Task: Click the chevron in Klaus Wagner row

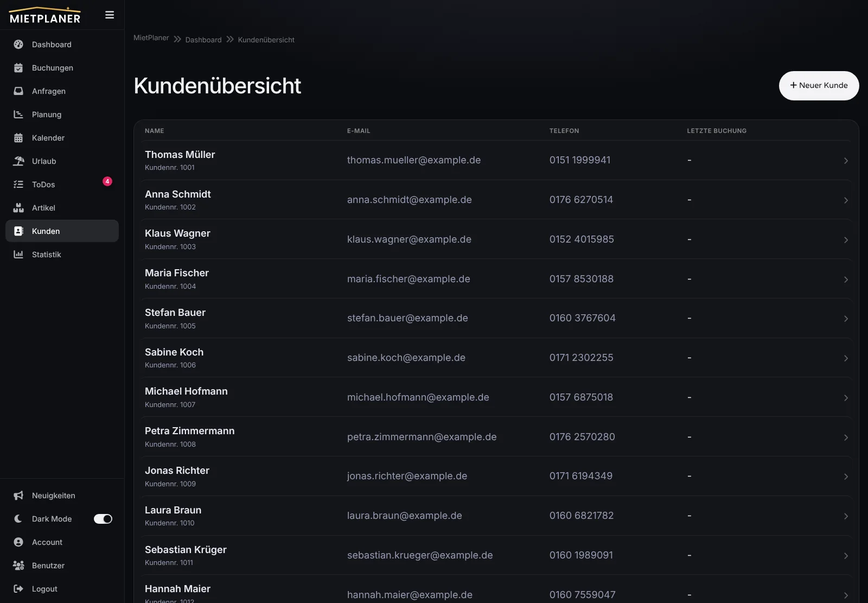Action: [846, 240]
